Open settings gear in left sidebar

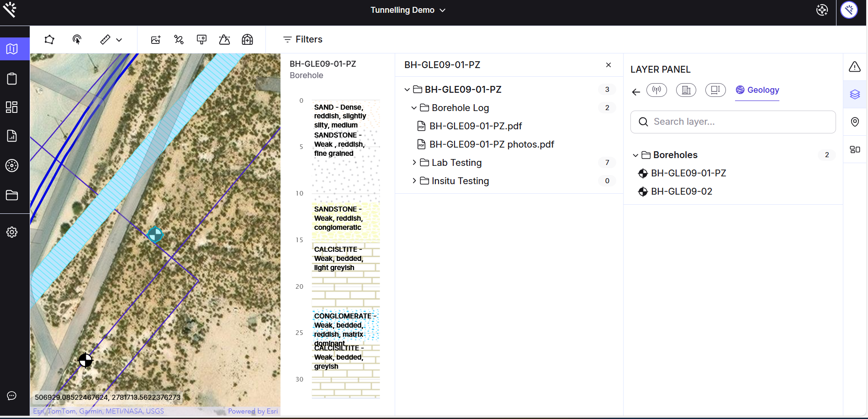[x=12, y=232]
